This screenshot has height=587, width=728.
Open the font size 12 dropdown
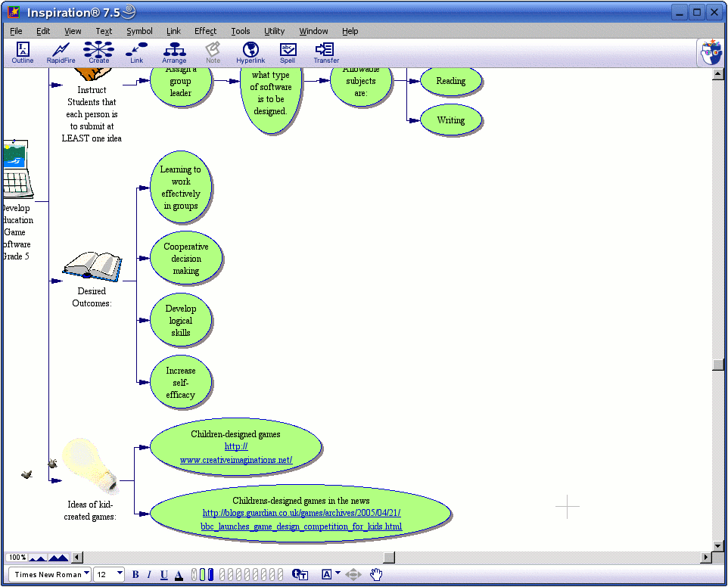click(108, 574)
